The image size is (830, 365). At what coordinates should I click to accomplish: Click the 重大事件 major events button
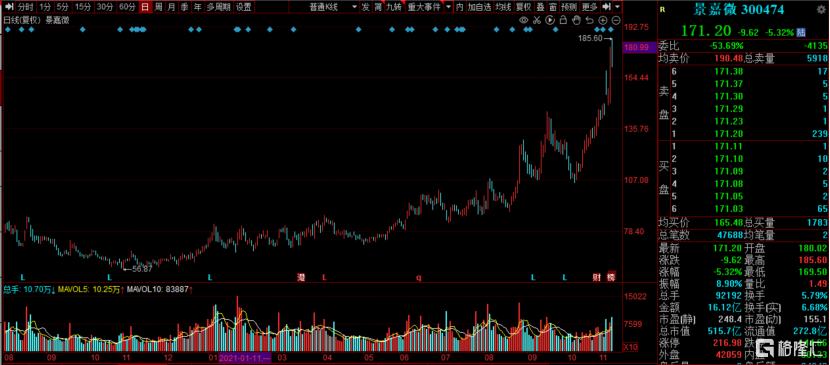click(x=424, y=7)
